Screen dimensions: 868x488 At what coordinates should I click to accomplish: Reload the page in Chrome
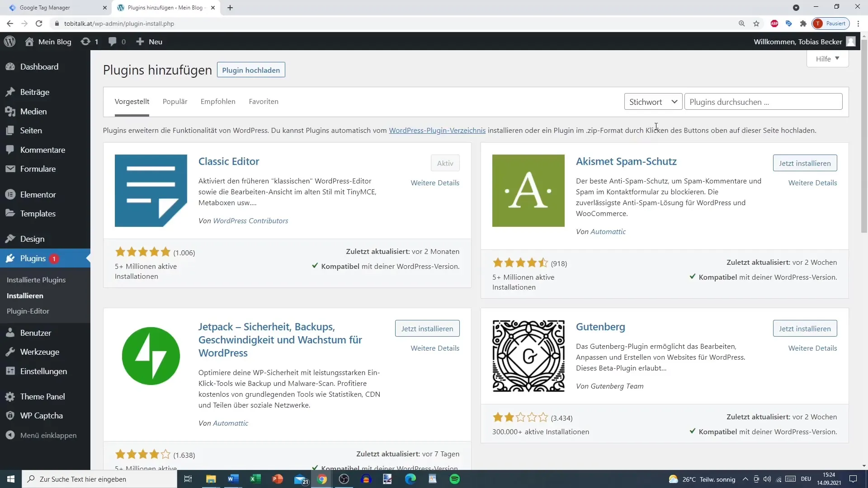tap(39, 23)
